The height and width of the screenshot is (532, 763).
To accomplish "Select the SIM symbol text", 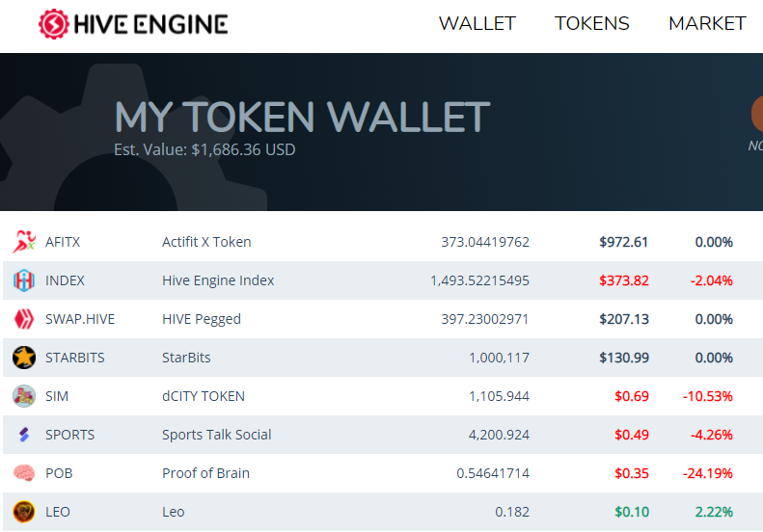I will (57, 396).
